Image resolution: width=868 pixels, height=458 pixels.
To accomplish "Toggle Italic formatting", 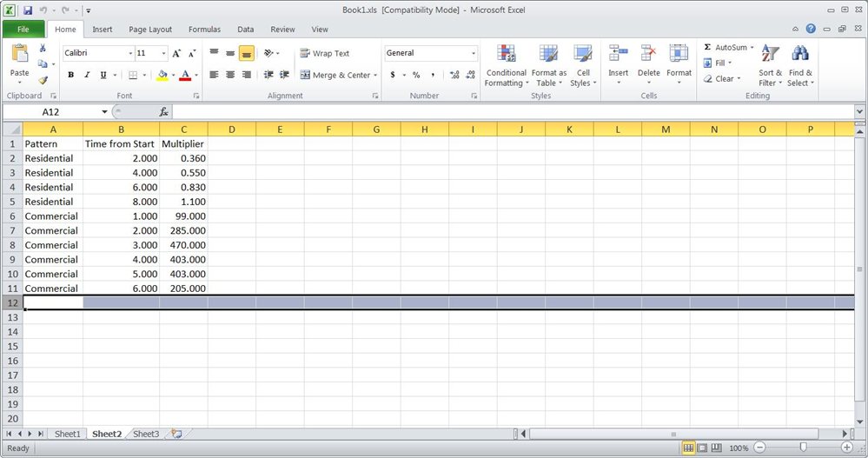I will pyautogui.click(x=86, y=76).
